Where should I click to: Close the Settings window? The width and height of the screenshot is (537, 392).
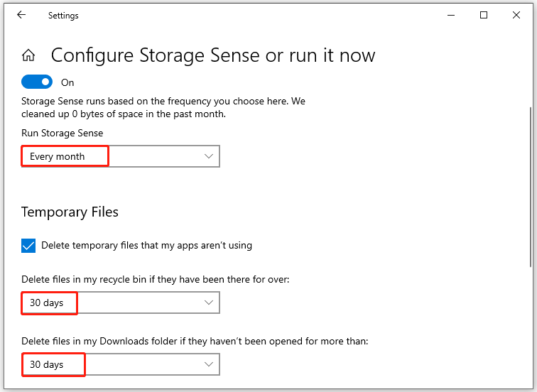click(x=516, y=15)
